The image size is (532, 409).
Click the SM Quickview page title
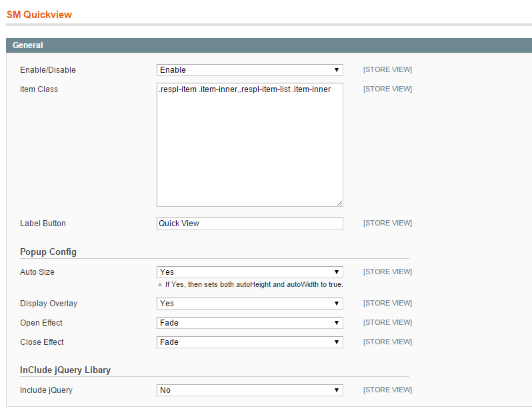[x=39, y=14]
